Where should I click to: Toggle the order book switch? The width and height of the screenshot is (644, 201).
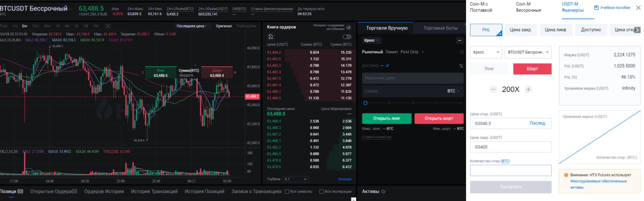click(347, 37)
